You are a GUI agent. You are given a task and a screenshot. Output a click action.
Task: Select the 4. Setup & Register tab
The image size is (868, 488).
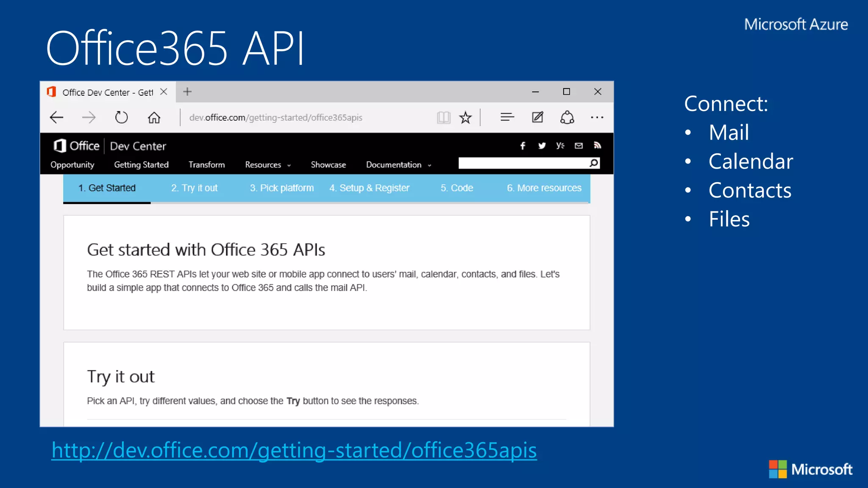click(369, 188)
